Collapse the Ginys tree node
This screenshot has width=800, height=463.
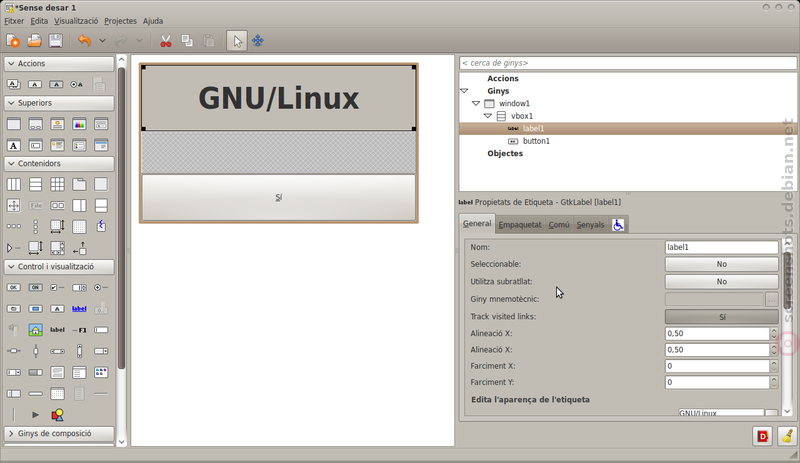tap(464, 91)
